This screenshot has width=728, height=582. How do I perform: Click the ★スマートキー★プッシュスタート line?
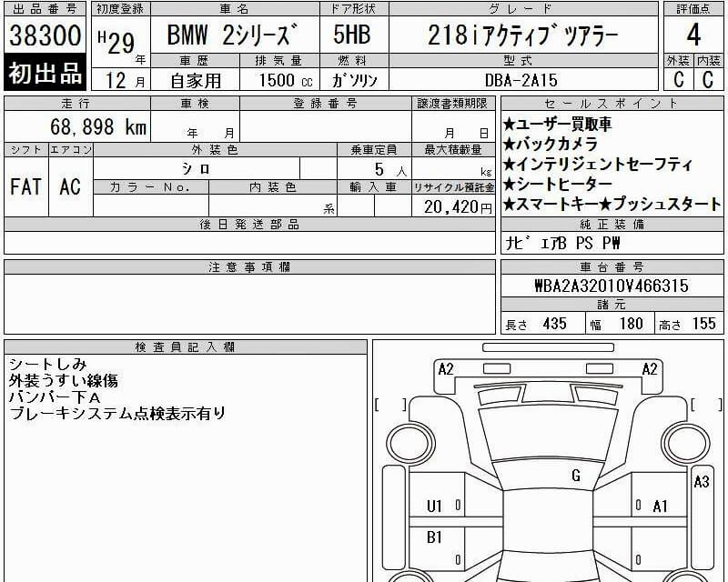point(612,204)
